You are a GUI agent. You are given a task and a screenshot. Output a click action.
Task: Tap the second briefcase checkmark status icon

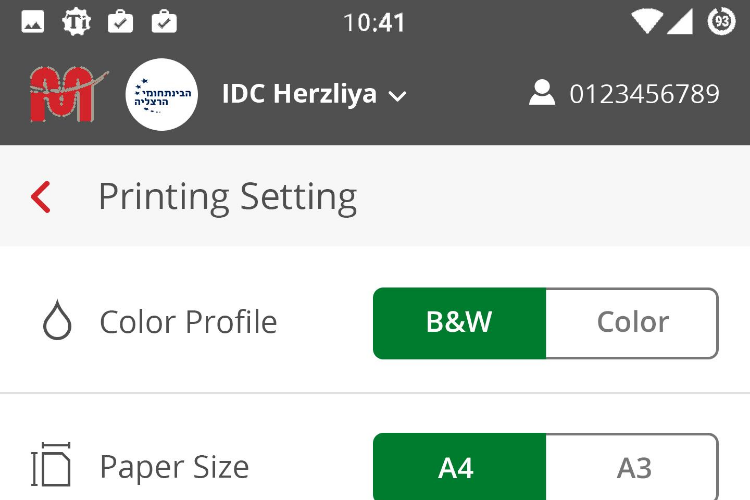[x=164, y=22]
